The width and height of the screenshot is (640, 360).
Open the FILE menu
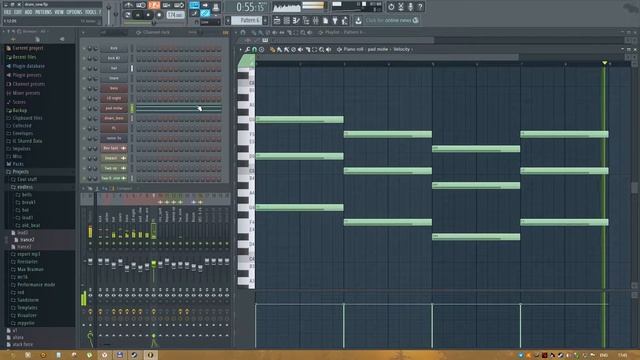[7, 12]
